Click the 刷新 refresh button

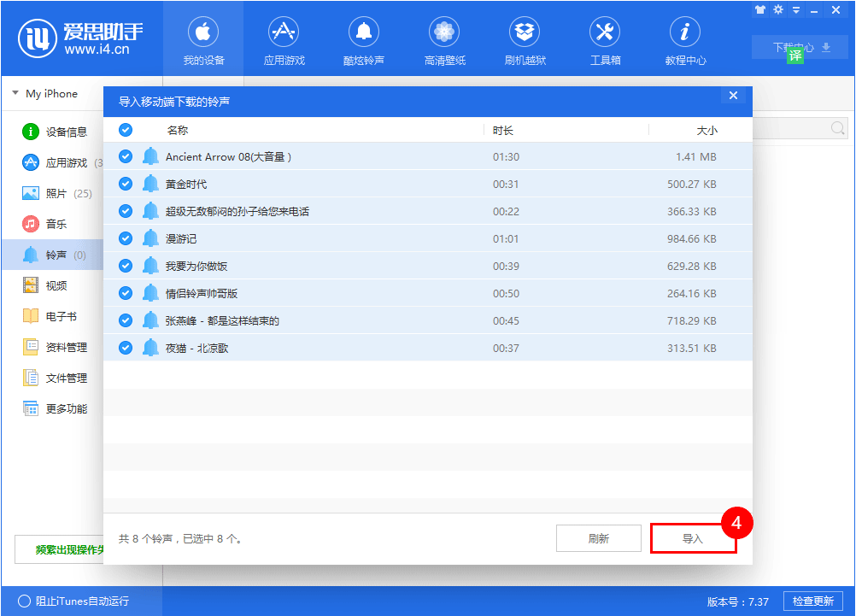[x=598, y=537]
